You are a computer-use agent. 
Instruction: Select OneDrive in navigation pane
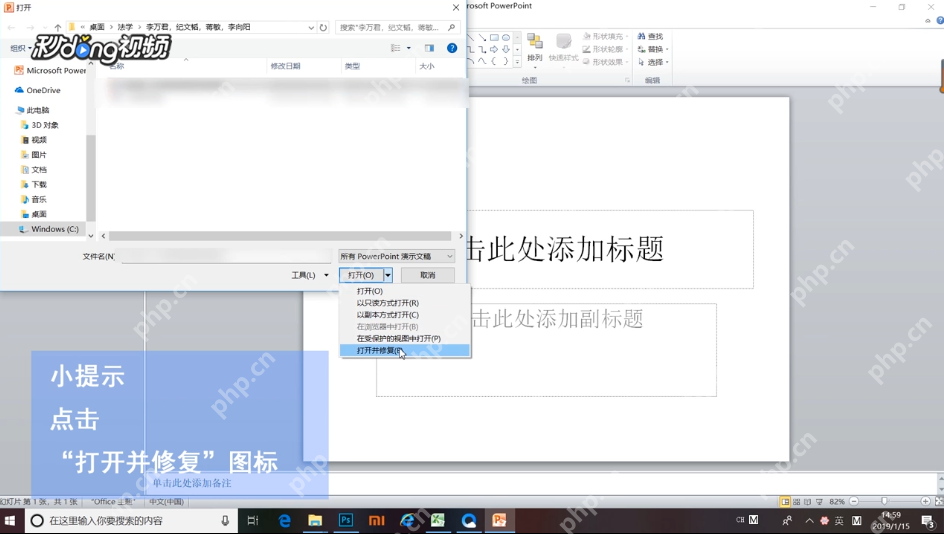pyautogui.click(x=37, y=90)
